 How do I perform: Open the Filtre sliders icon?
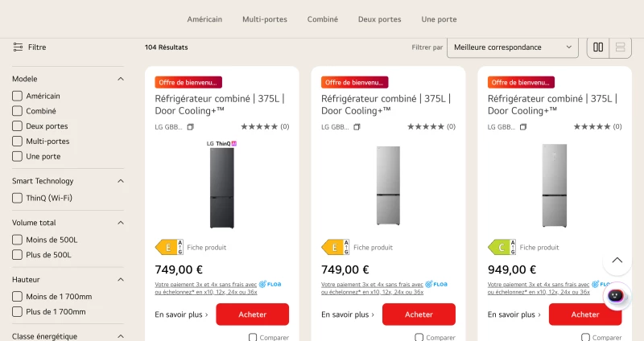(x=18, y=47)
